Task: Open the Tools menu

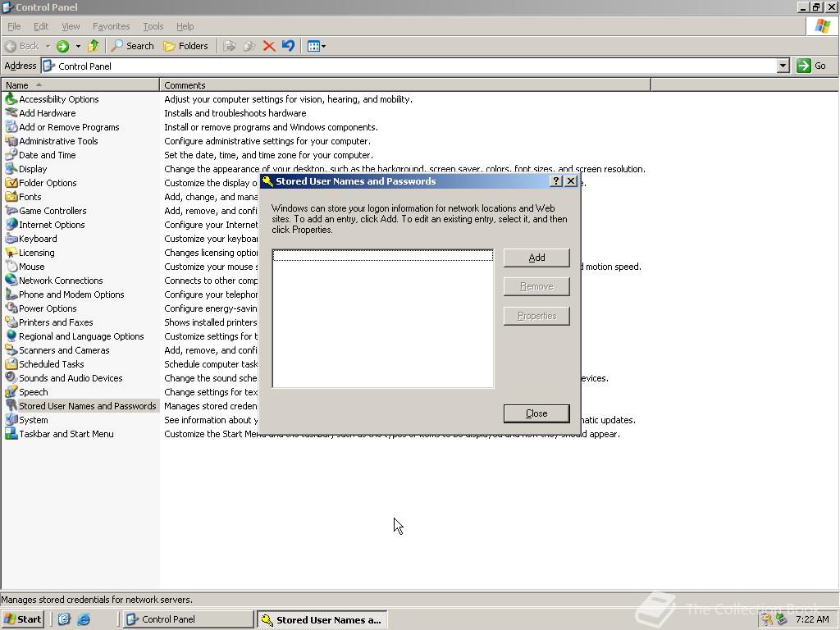Action: tap(153, 26)
